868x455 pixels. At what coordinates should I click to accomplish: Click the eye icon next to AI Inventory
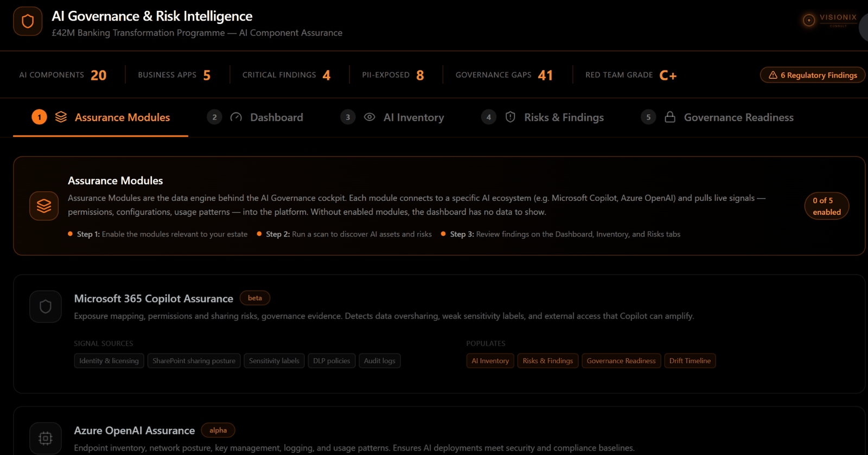point(369,117)
